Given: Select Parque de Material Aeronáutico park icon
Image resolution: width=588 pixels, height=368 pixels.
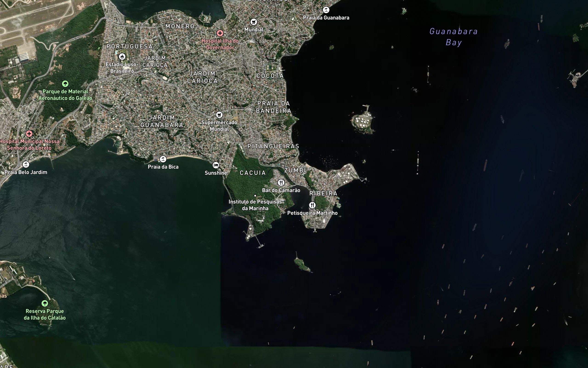Looking at the screenshot, I should point(65,84).
